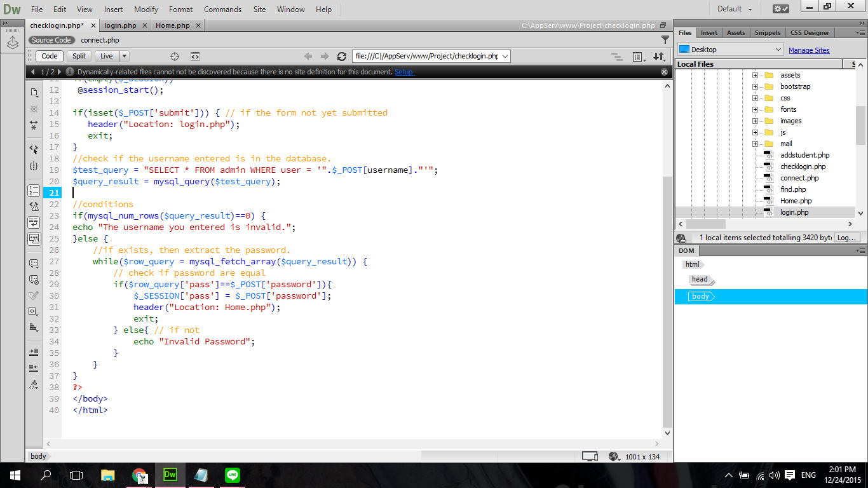Click Refresh icon beside address field
This screenshot has height=488, width=868.
point(342,56)
